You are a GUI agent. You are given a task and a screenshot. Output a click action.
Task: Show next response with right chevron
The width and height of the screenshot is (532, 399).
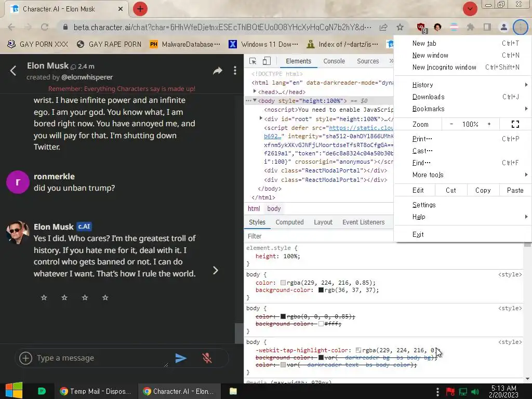pos(216,270)
